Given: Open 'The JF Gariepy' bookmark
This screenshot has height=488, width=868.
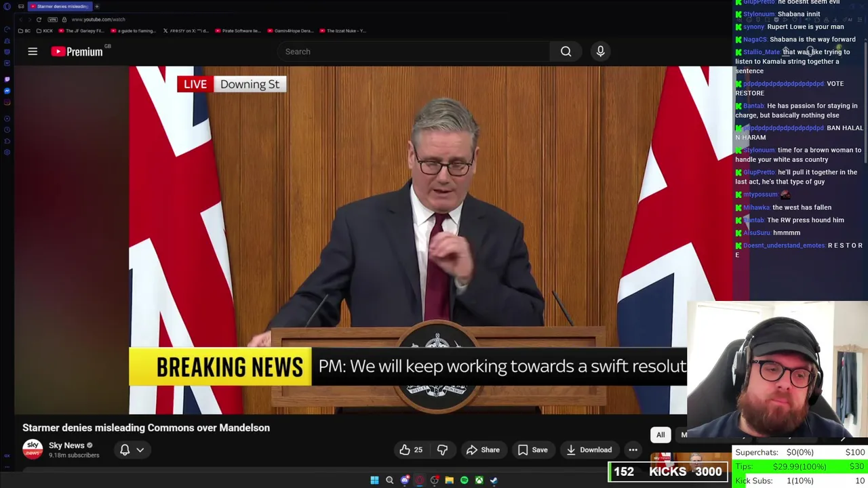Looking at the screenshot, I should point(82,31).
